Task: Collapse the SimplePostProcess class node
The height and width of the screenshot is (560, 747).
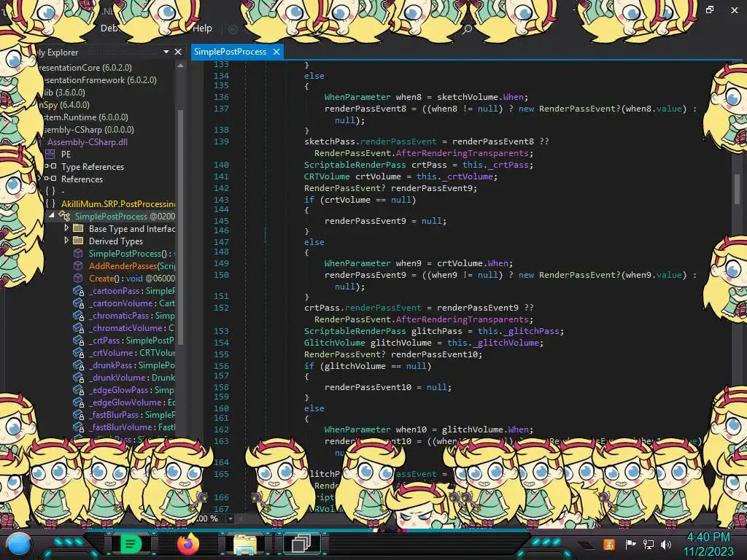Action: pyautogui.click(x=52, y=216)
